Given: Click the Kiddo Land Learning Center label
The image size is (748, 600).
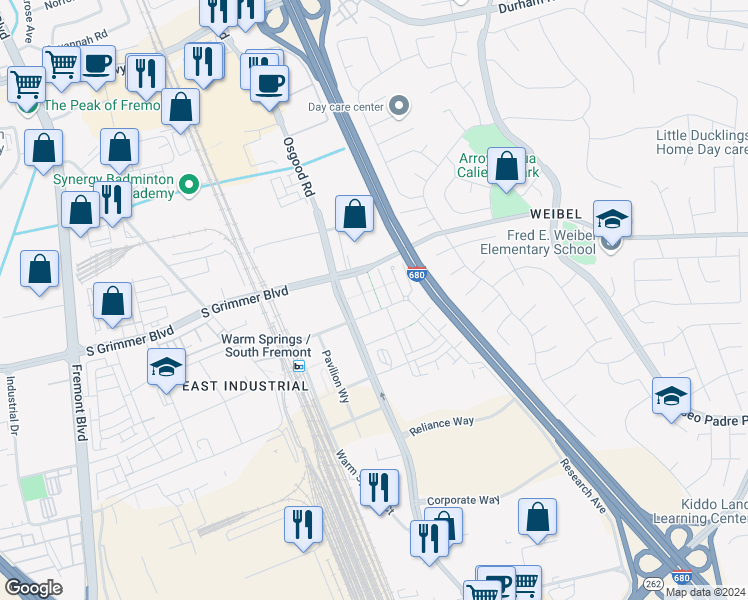Looking at the screenshot, I should (x=700, y=511).
